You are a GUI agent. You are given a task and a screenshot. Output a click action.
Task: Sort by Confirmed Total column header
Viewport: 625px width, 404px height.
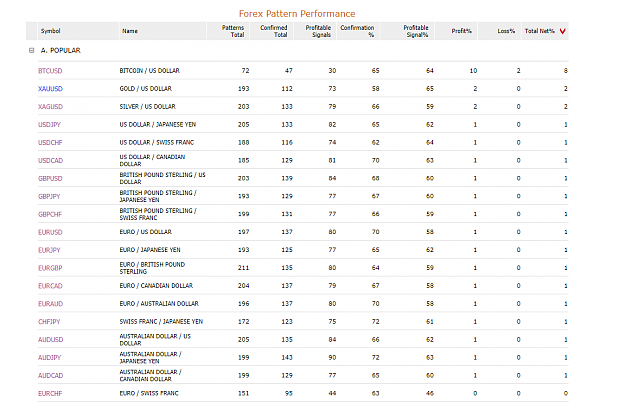[274, 31]
